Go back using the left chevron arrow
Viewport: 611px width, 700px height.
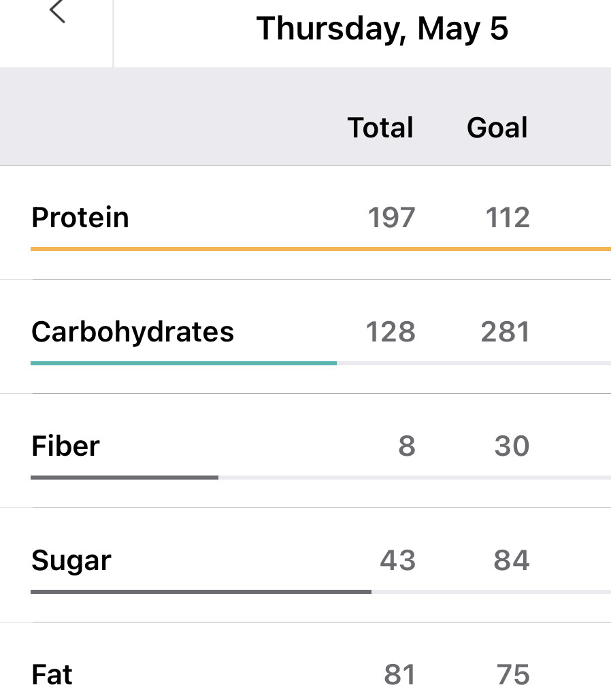pos(57,12)
